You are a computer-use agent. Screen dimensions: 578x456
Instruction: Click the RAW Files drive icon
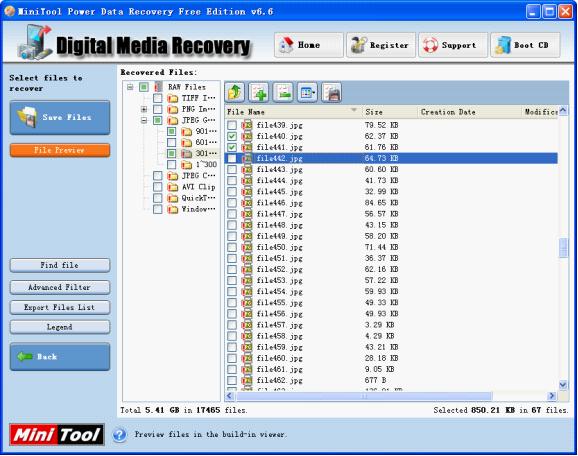coord(159,87)
